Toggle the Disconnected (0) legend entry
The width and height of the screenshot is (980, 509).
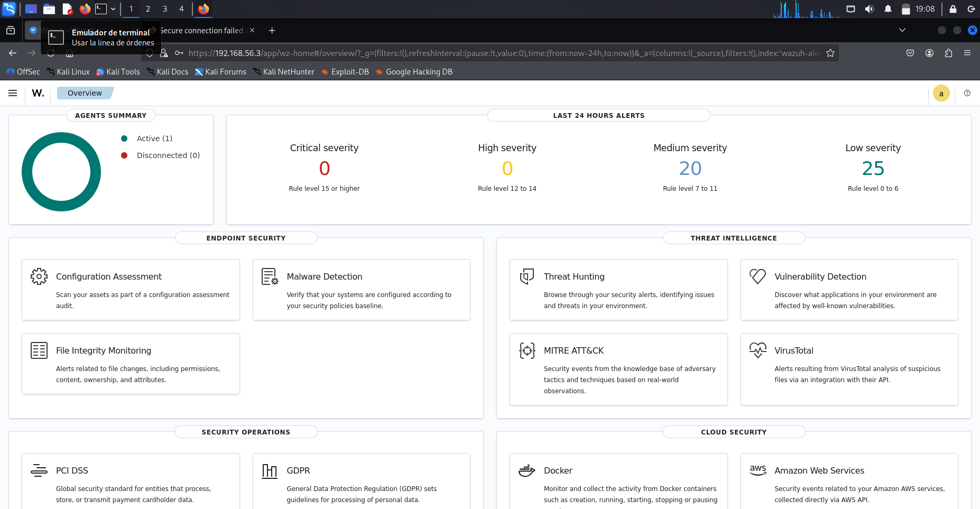(x=161, y=155)
